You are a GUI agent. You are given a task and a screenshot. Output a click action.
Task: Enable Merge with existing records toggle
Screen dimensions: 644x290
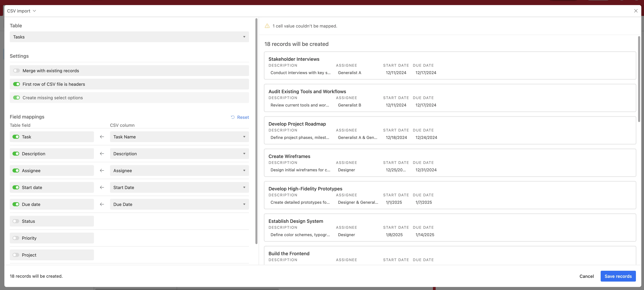click(x=17, y=71)
